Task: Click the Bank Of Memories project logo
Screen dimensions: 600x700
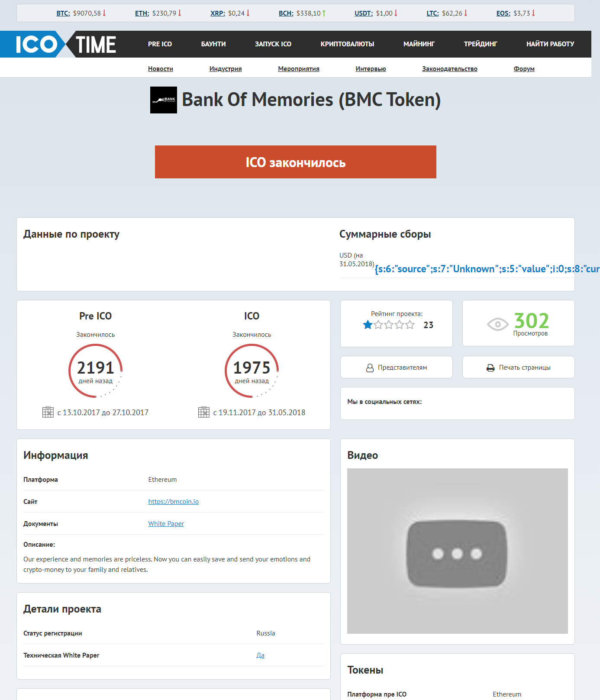Action: [x=164, y=100]
